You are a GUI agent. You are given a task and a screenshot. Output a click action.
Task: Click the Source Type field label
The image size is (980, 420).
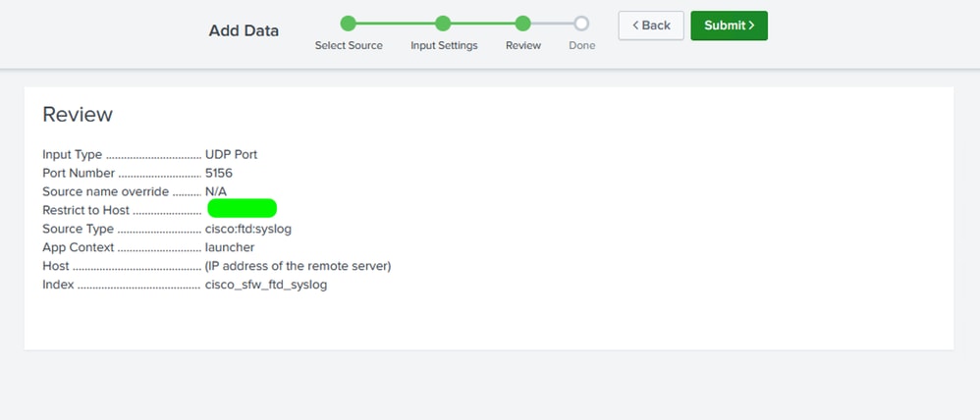[79, 229]
